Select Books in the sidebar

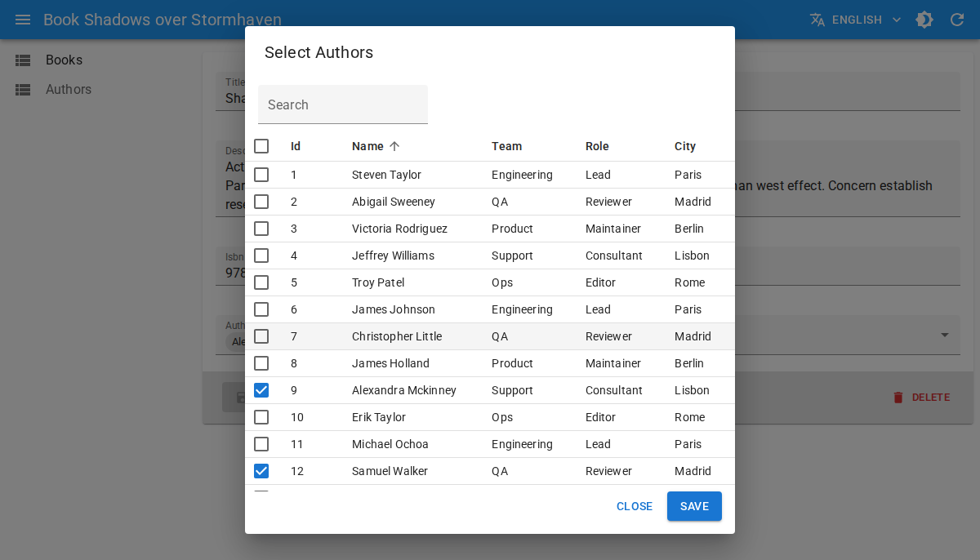tap(64, 60)
